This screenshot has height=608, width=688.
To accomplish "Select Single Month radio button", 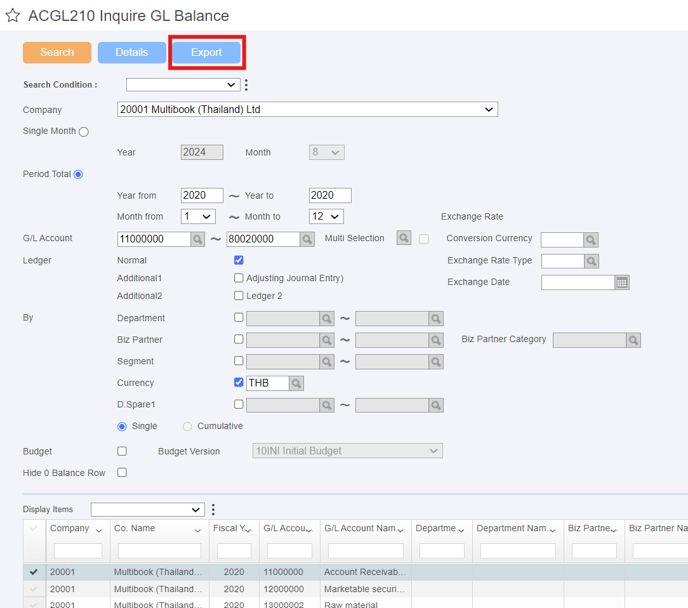I will click(x=84, y=132).
